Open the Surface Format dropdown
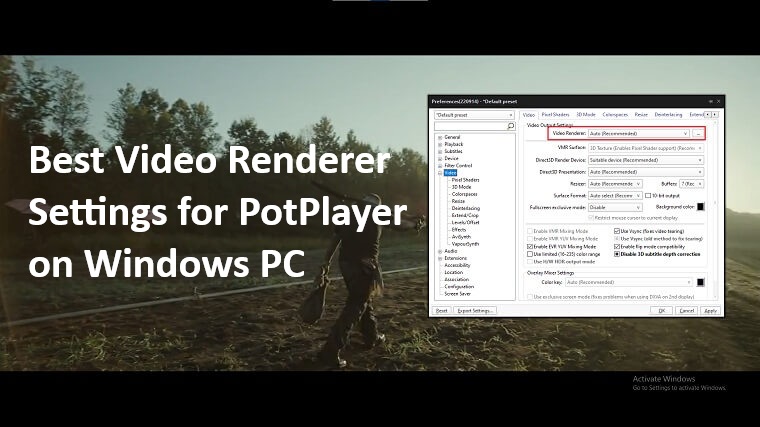The height and width of the screenshot is (427, 760). [615, 196]
